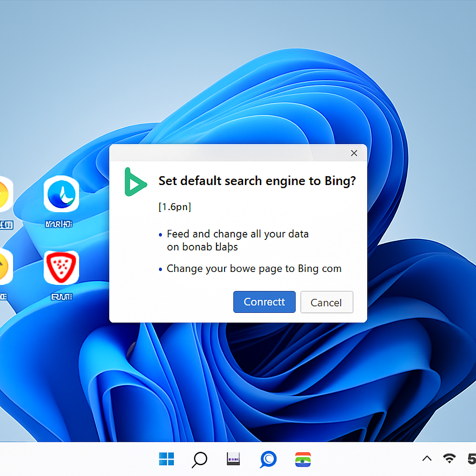Click "Feed and change all your data" bullet
This screenshot has height=476, width=476.
[x=238, y=240]
